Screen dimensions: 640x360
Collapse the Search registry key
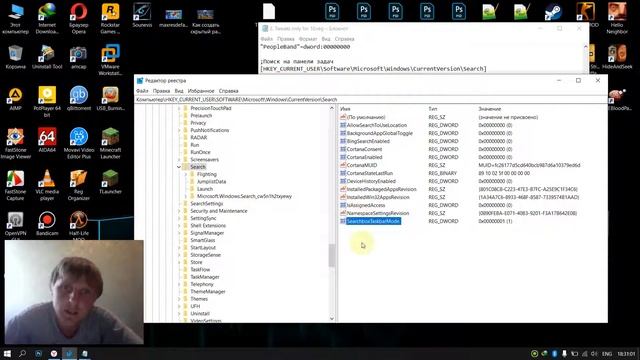pos(179,167)
